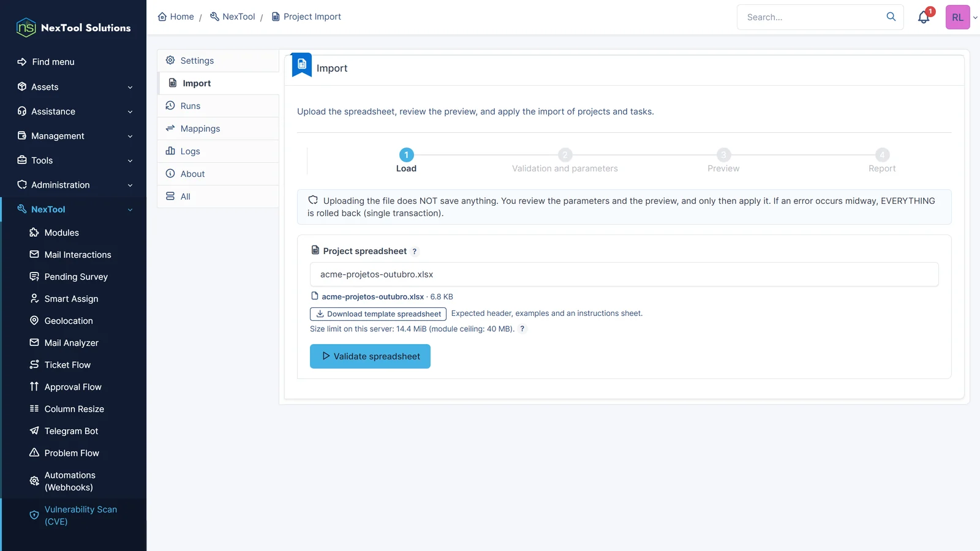Switch to the Settings tab
Screen dimensions: 980x551
[218, 61]
